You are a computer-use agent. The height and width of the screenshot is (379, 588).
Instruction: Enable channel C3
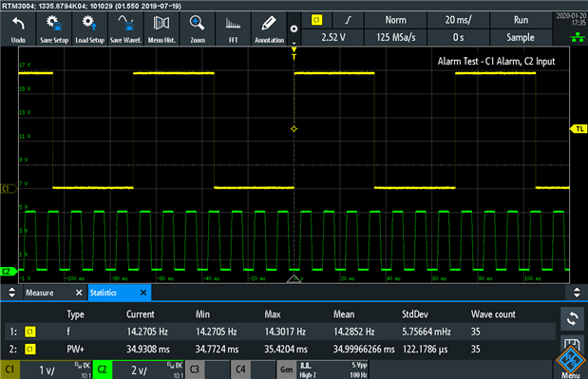[x=195, y=370]
